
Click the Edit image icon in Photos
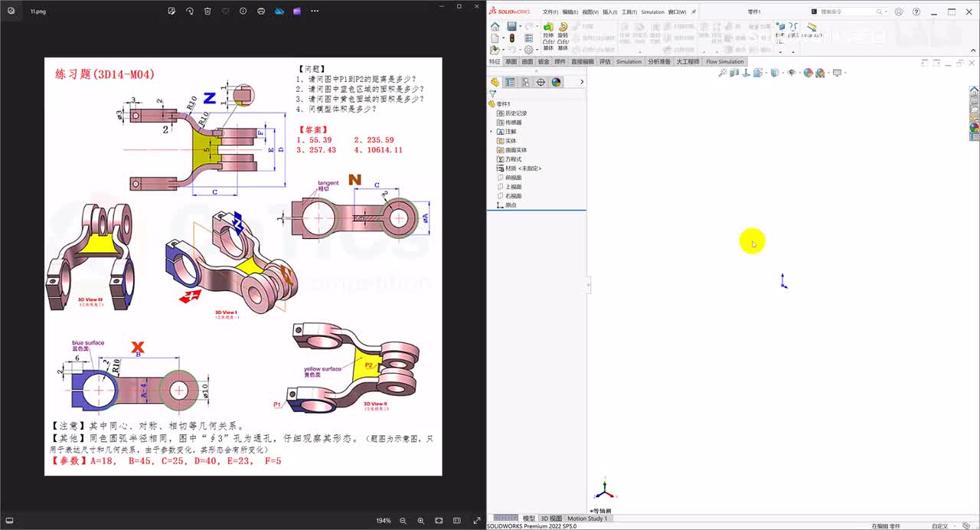pos(171,11)
